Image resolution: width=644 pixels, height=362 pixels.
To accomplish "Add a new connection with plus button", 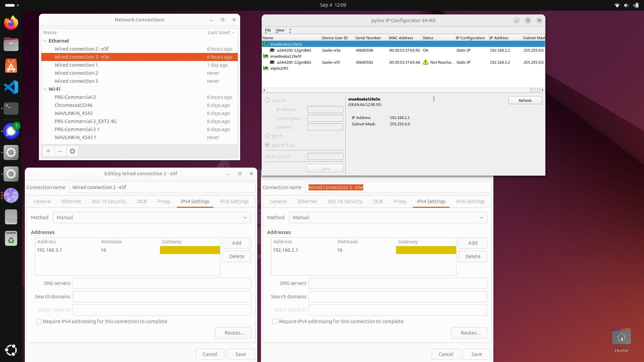I will pos(48,151).
